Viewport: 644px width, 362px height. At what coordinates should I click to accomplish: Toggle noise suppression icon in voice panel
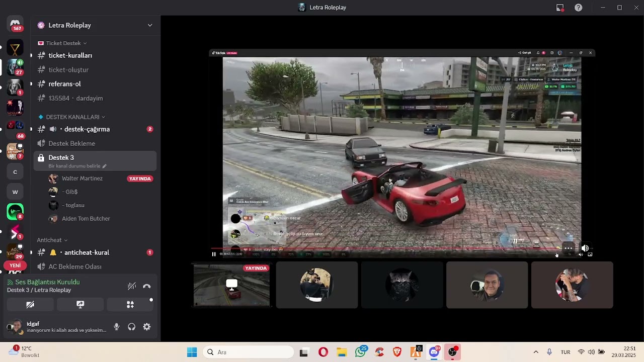point(132,286)
